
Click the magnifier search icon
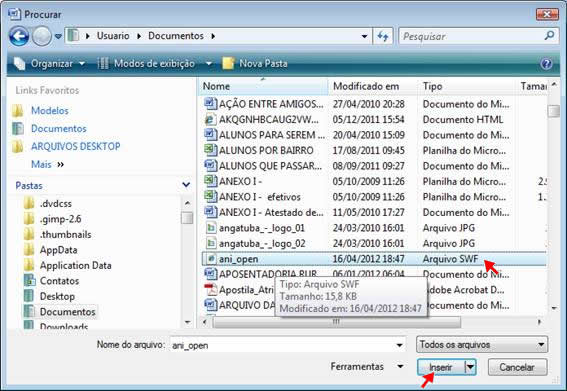(x=549, y=35)
